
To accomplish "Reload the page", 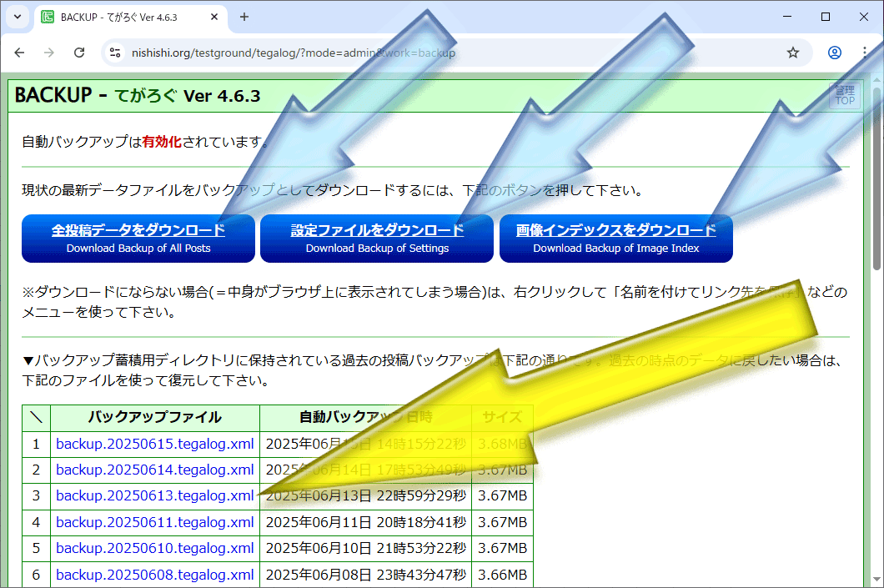I will pyautogui.click(x=79, y=53).
